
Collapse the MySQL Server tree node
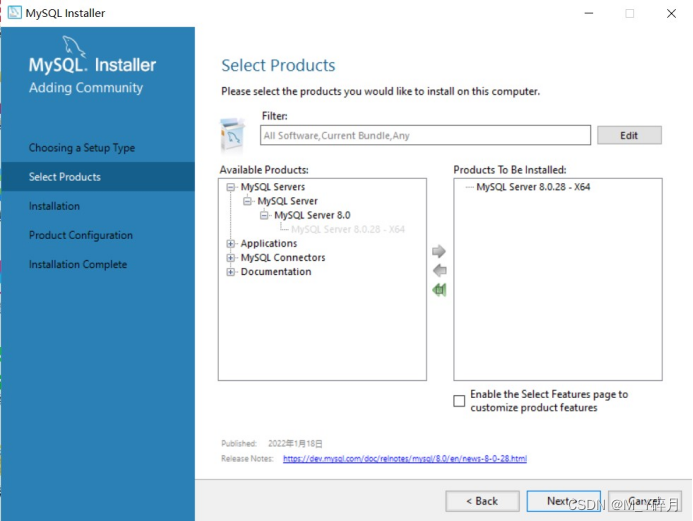[x=247, y=202]
